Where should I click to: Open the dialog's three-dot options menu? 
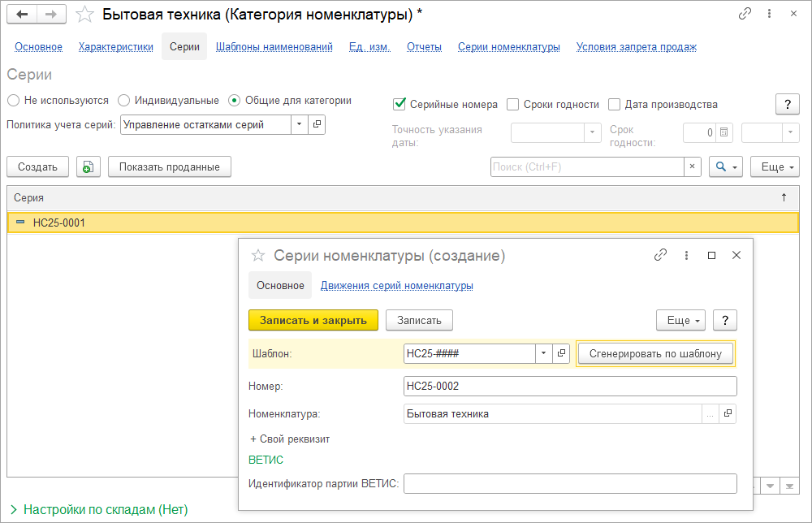pos(686,255)
